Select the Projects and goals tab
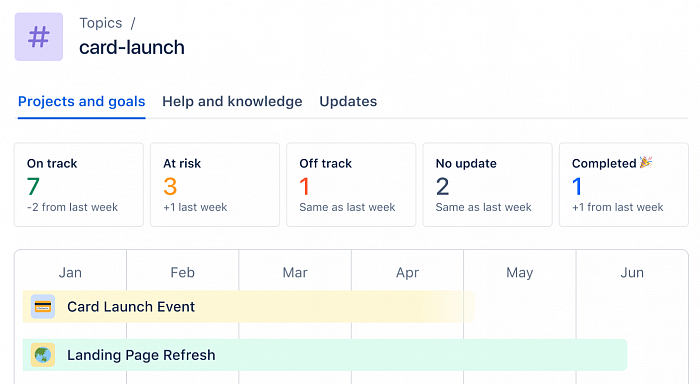 pos(82,101)
